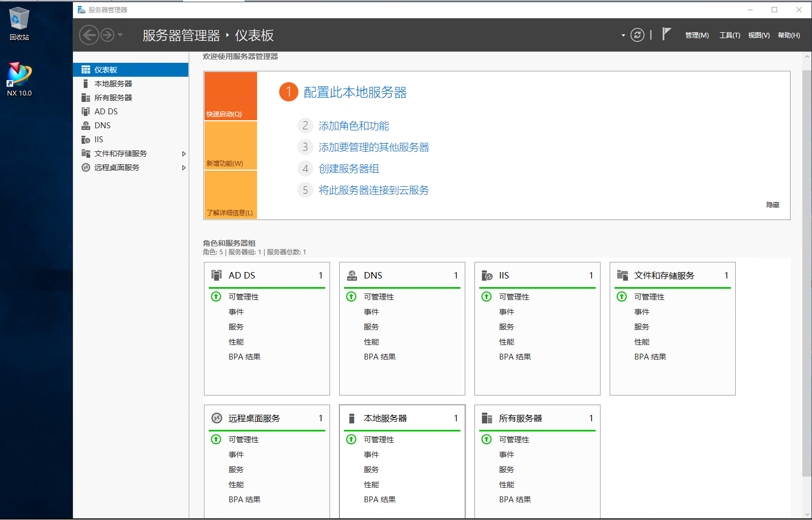Click scrollbar up arrow at top
Image resolution: width=812 pixels, height=520 pixels.
(807, 56)
